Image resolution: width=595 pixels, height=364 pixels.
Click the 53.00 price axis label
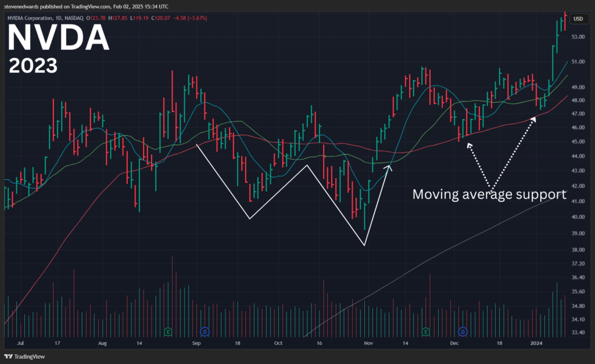(x=578, y=37)
